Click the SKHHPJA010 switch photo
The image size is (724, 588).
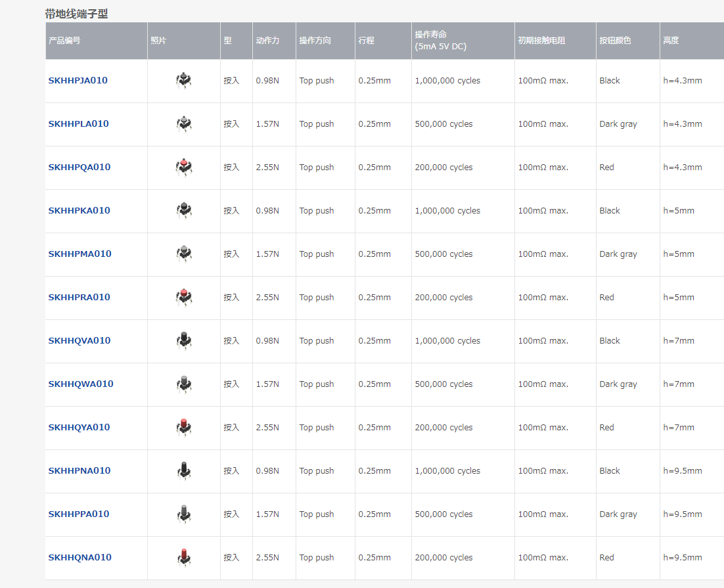(184, 81)
